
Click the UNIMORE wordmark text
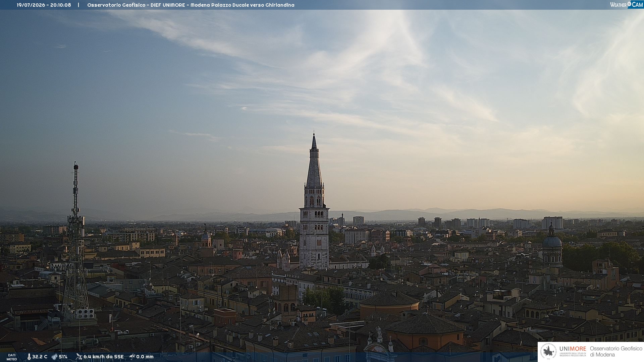pyautogui.click(x=573, y=349)
